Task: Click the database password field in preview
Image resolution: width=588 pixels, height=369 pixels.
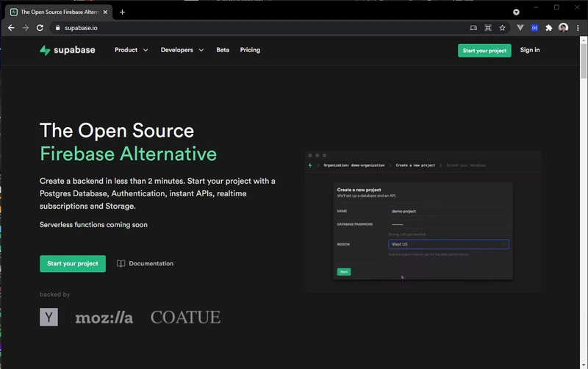Action: (x=448, y=224)
